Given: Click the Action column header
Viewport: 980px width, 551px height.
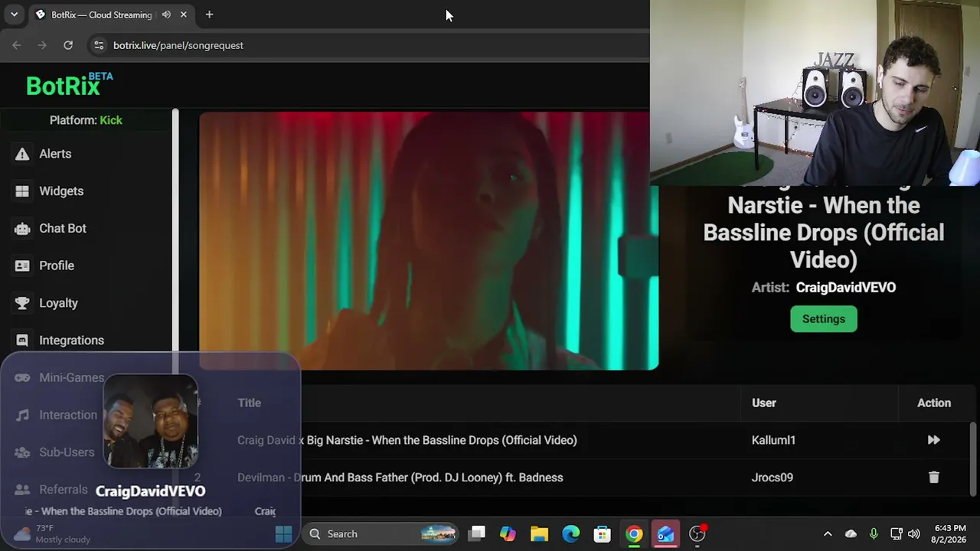Looking at the screenshot, I should click(x=934, y=403).
